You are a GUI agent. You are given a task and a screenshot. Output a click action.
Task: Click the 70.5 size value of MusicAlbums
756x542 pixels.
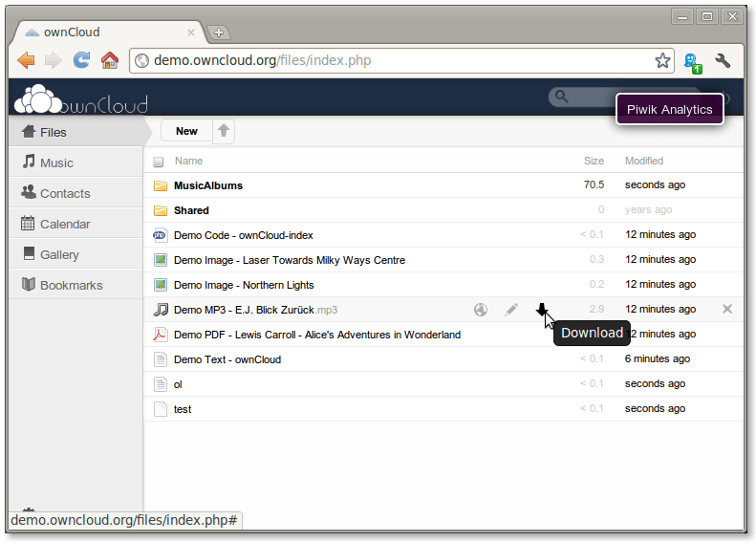coord(594,184)
